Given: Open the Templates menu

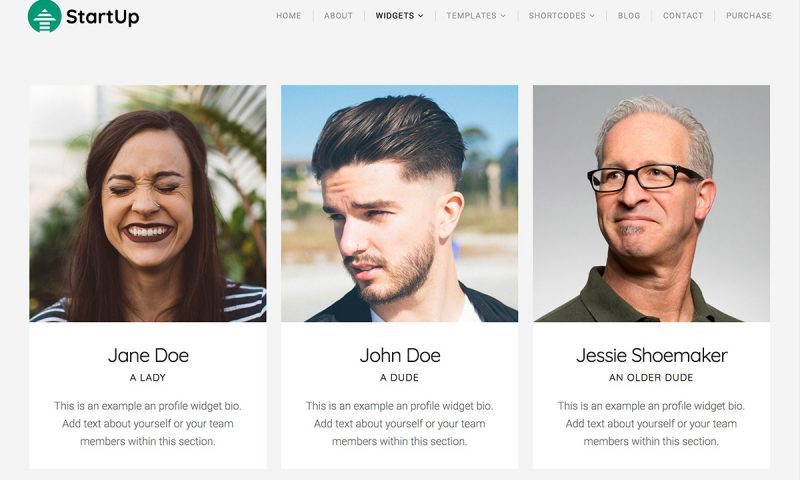Looking at the screenshot, I should 471,16.
